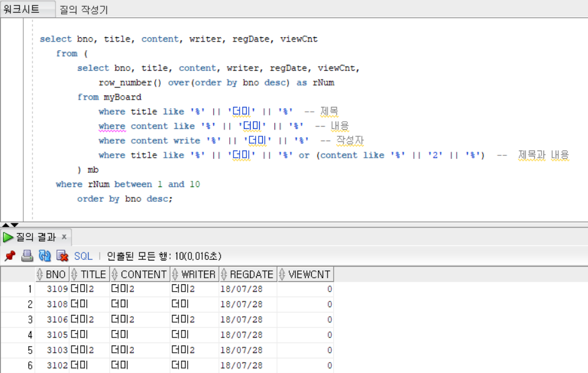The image size is (588, 373).
Task: Click row number 4 in result grid
Action: coord(18,334)
